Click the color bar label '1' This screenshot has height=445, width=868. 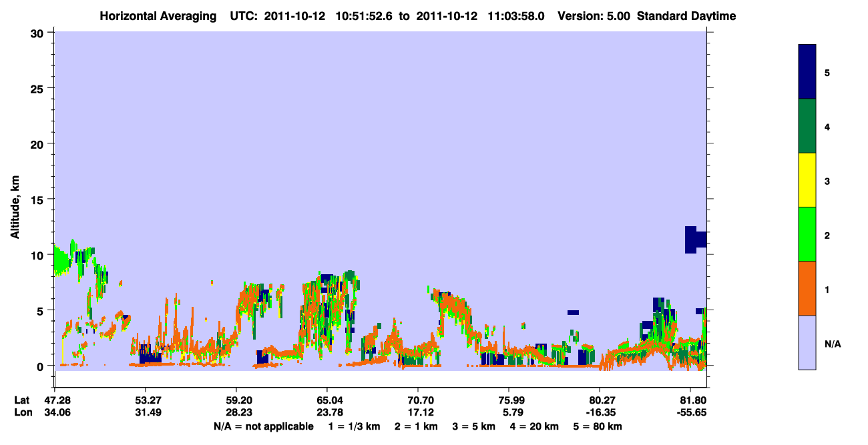827,290
